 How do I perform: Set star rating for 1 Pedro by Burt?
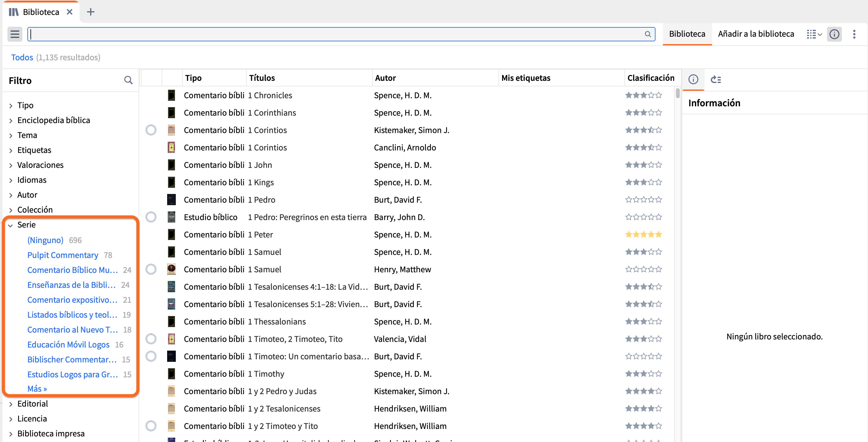coord(644,200)
